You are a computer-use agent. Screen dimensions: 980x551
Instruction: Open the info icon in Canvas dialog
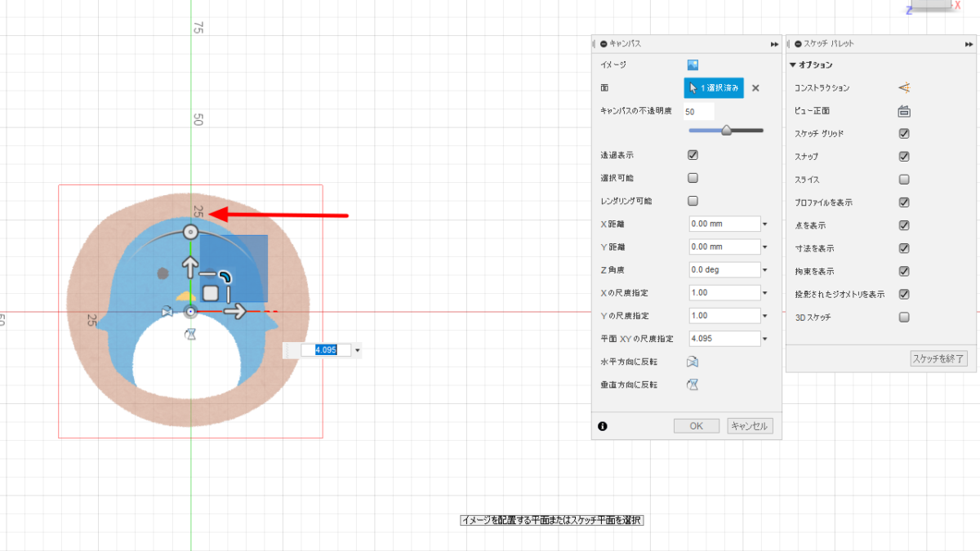(x=603, y=426)
